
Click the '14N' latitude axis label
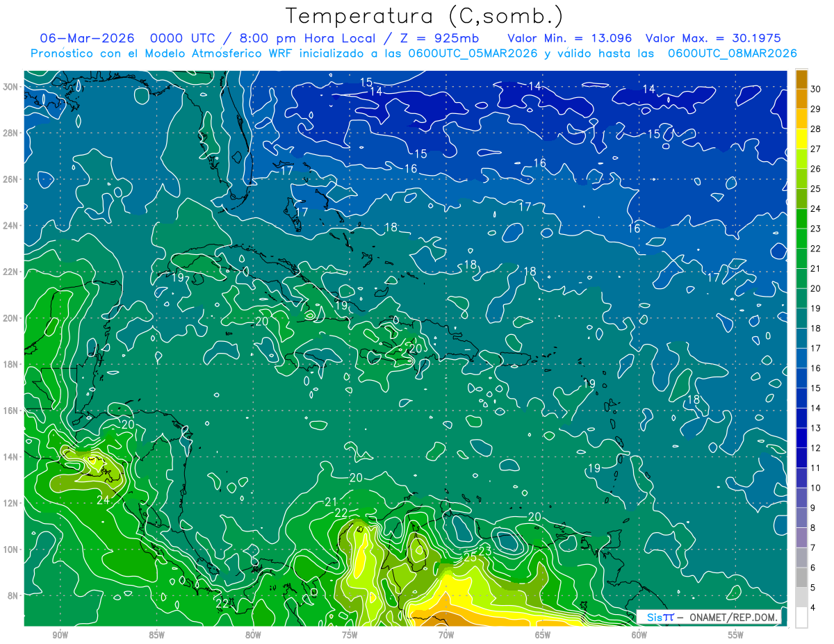pos(10,457)
